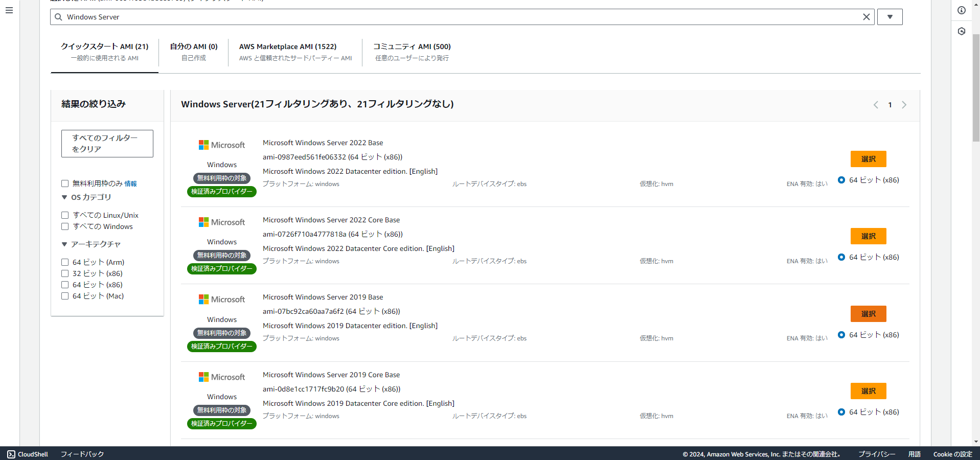The width and height of the screenshot is (980, 460).
Task: Clear the Windows Server search text
Action: click(x=866, y=17)
